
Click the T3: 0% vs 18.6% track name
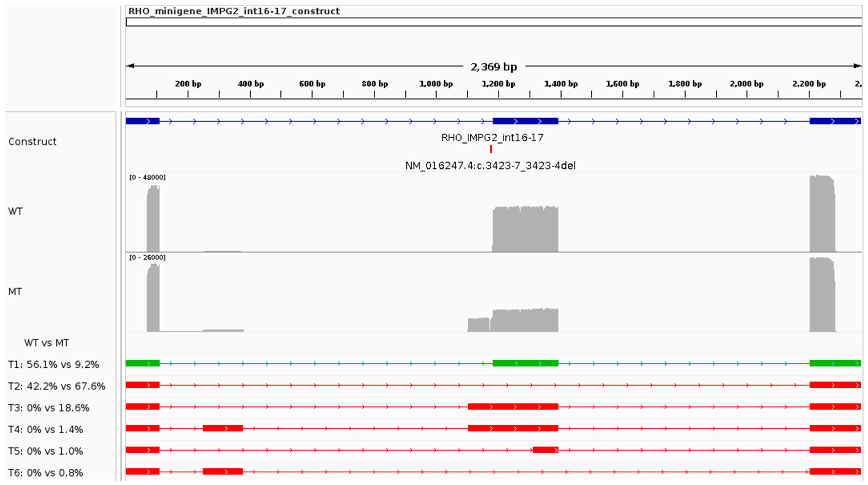point(49,408)
